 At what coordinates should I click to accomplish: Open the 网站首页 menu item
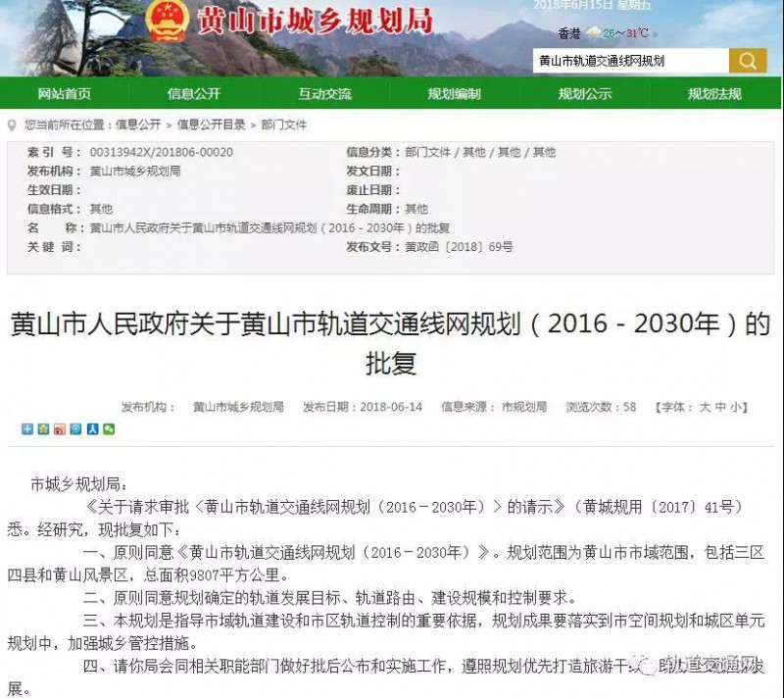coord(65,94)
